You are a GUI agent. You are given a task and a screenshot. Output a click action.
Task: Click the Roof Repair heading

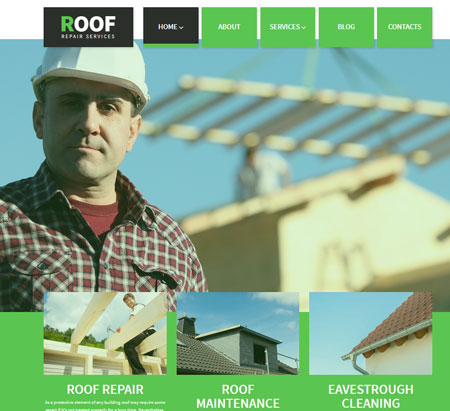point(105,389)
